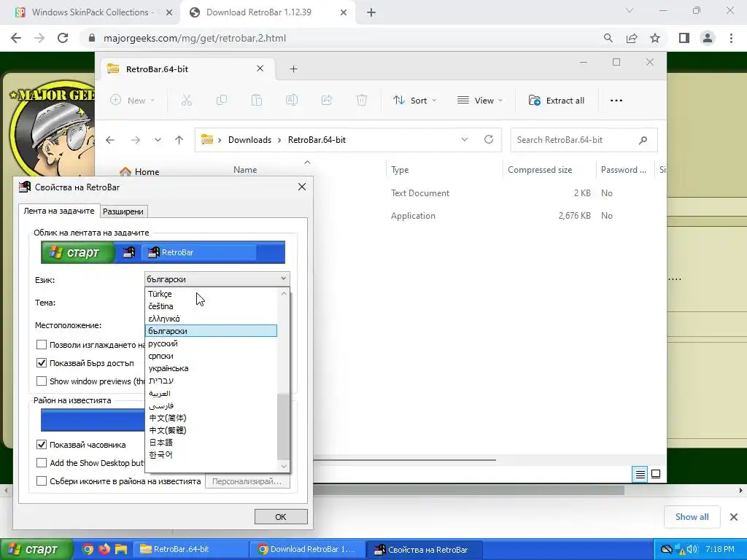747x560 pixels.
Task: Enable Show window previews checkbox
Action: pyautogui.click(x=42, y=381)
